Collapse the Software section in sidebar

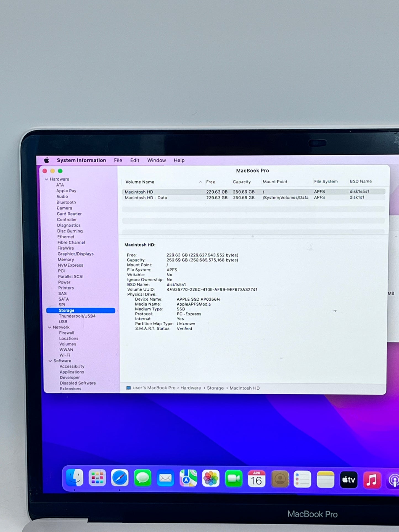pyautogui.click(x=50, y=361)
